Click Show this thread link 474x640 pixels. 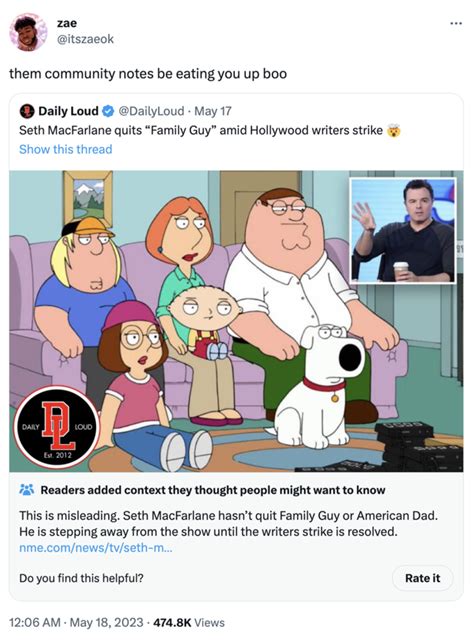coord(66,149)
